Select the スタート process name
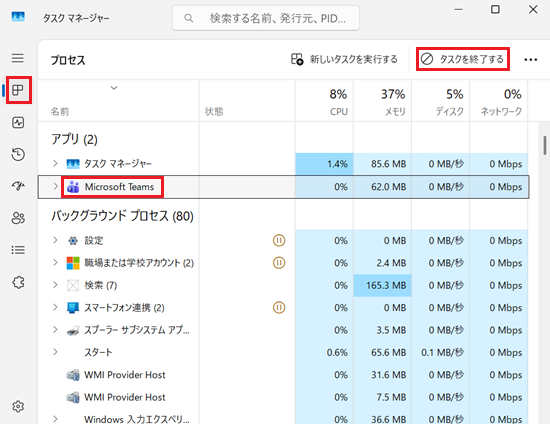The width and height of the screenshot is (550, 424). (x=98, y=352)
